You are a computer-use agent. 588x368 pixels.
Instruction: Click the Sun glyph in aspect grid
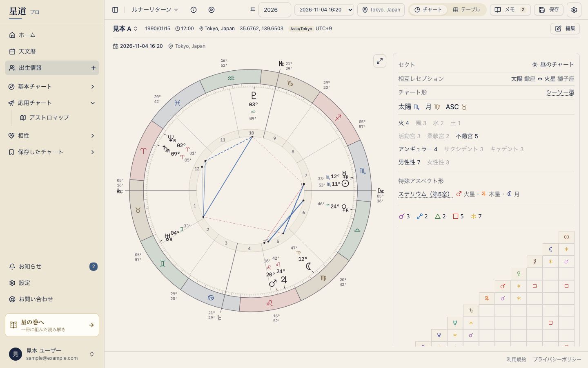click(566, 237)
